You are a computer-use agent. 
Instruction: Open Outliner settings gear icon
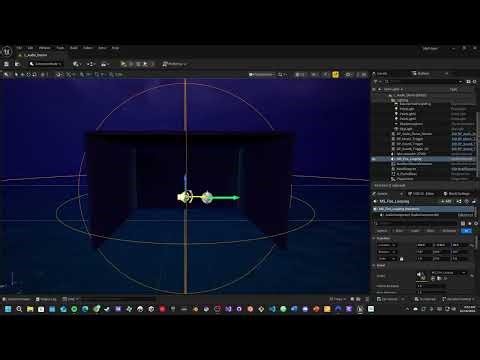pyautogui.click(x=474, y=81)
